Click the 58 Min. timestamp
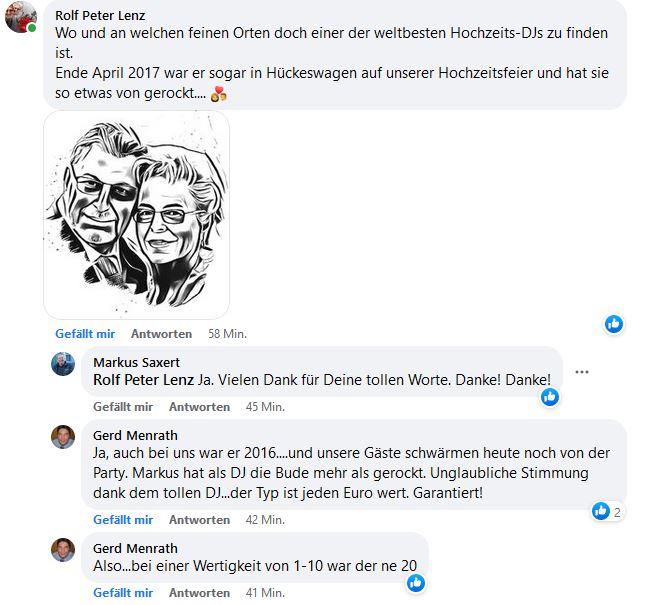The width and height of the screenshot is (653, 605). pyautogui.click(x=227, y=334)
